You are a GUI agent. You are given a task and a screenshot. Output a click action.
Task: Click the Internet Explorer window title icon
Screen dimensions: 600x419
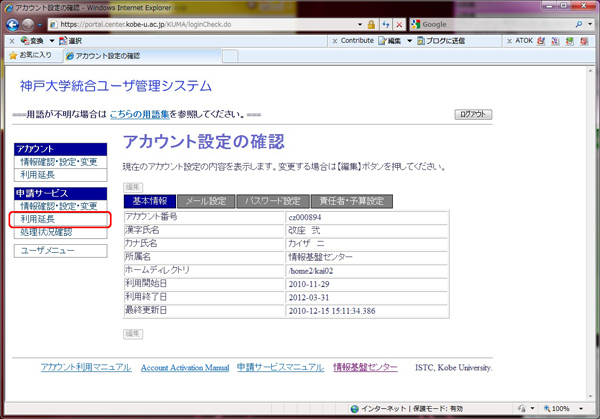click(8, 8)
